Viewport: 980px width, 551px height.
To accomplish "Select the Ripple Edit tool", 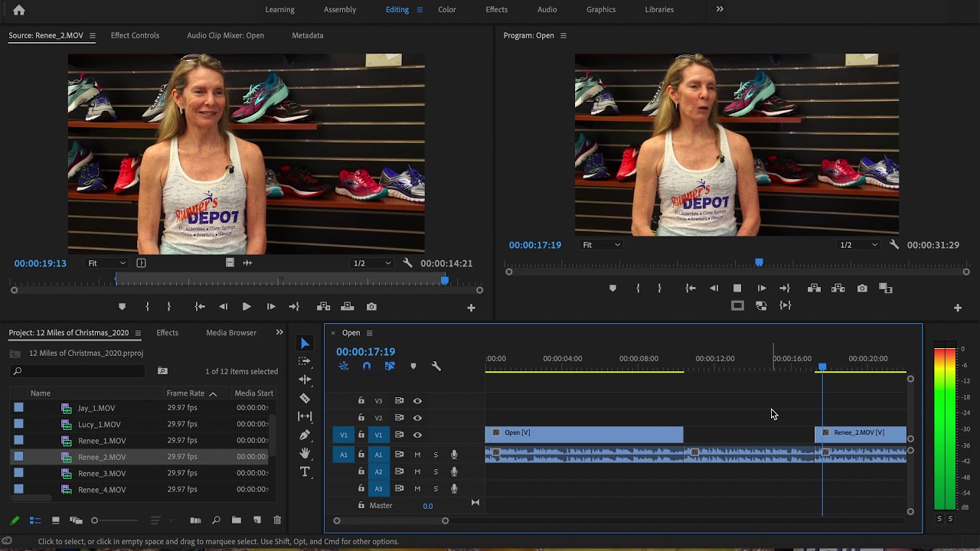I will (305, 380).
